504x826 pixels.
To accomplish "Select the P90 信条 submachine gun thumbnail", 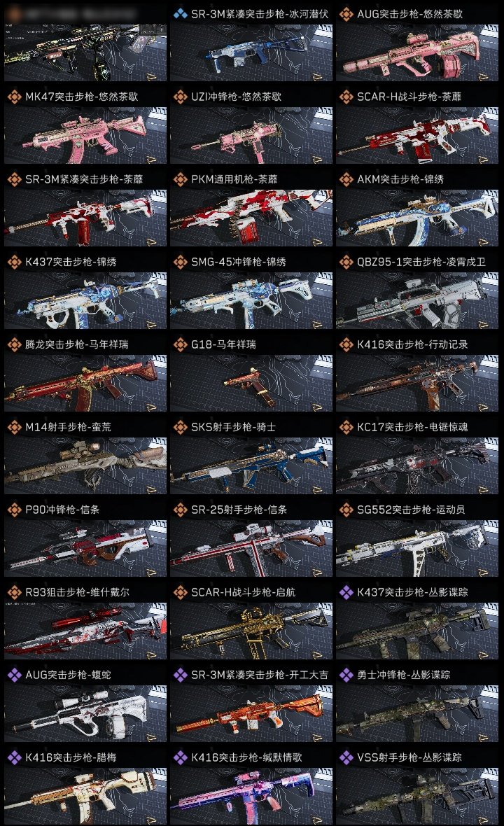I will pos(85,549).
